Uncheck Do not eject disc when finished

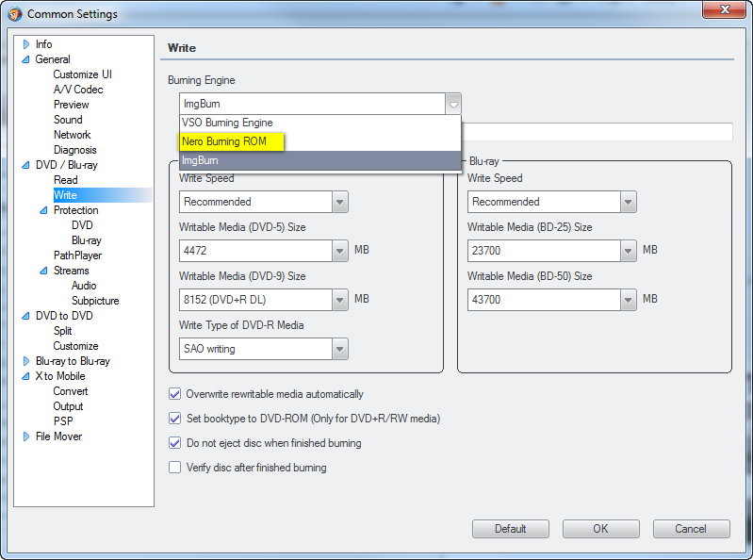[174, 443]
